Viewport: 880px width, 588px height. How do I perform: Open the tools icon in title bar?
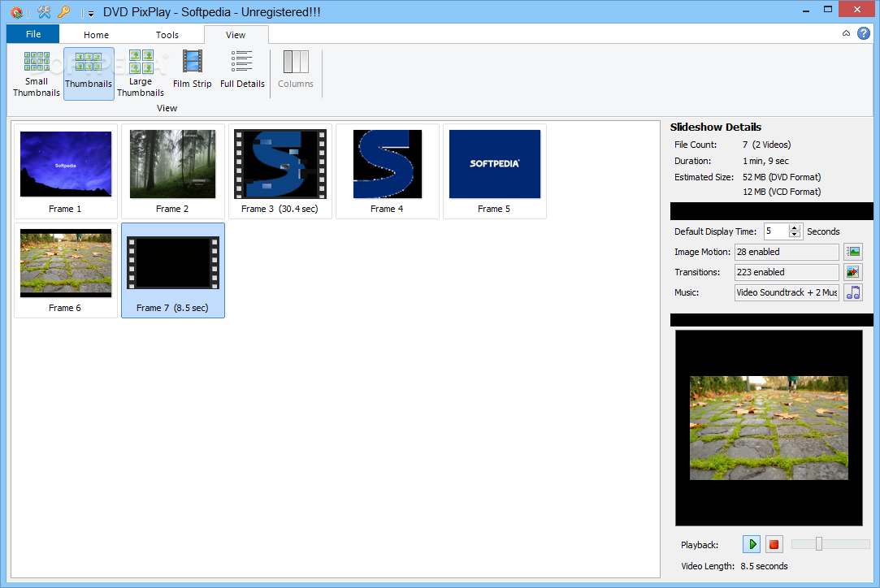click(44, 12)
